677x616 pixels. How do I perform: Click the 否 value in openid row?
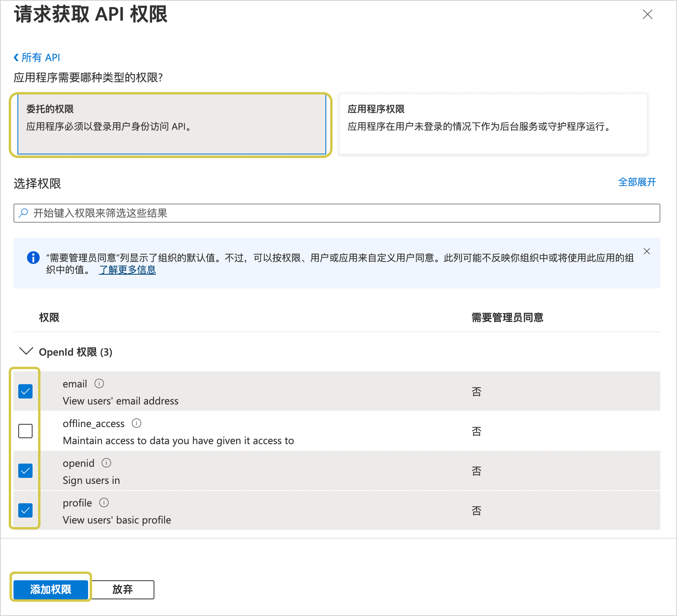coord(477,471)
